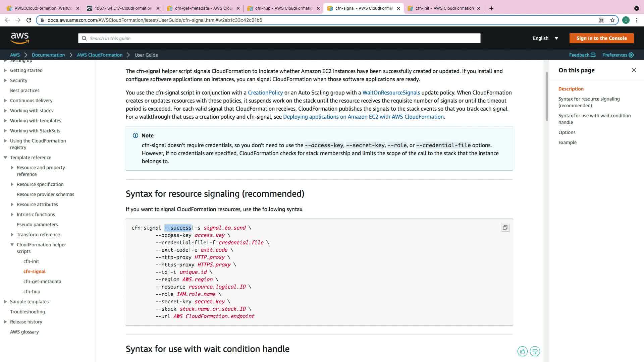Viewport: 644px width, 362px height.
Task: Switch to the cfn-init browser tab
Action: (444, 8)
